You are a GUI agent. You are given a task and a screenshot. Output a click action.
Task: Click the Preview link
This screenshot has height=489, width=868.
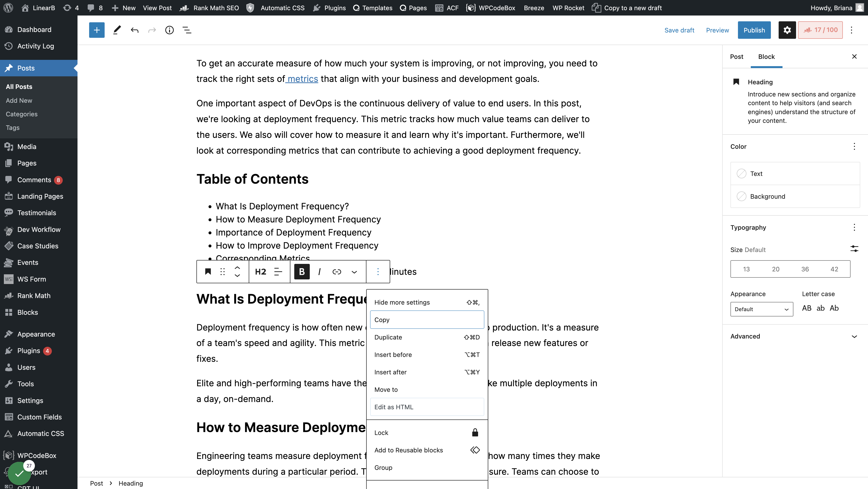(x=717, y=30)
